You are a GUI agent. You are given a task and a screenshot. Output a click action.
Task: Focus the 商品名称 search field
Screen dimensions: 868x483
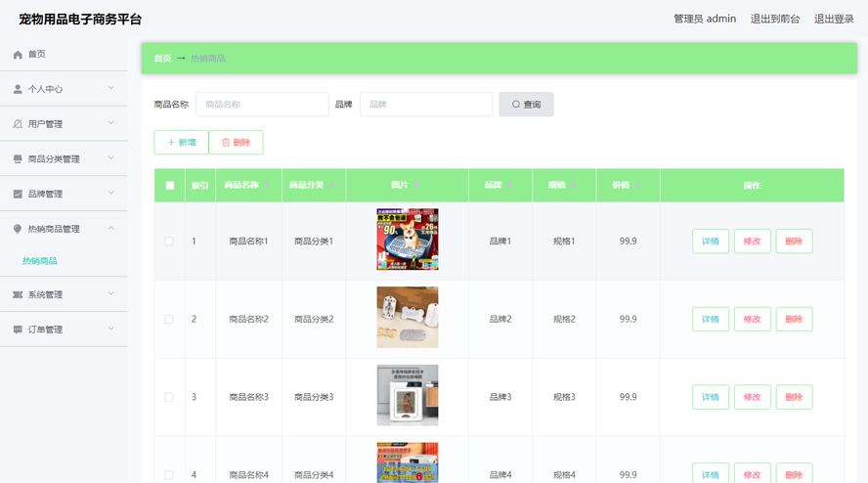coord(262,105)
